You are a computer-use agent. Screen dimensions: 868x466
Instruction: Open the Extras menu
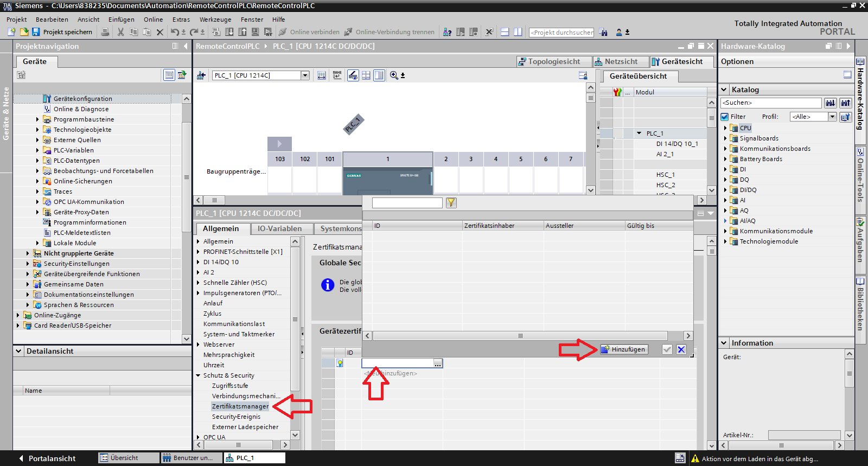tap(181, 20)
